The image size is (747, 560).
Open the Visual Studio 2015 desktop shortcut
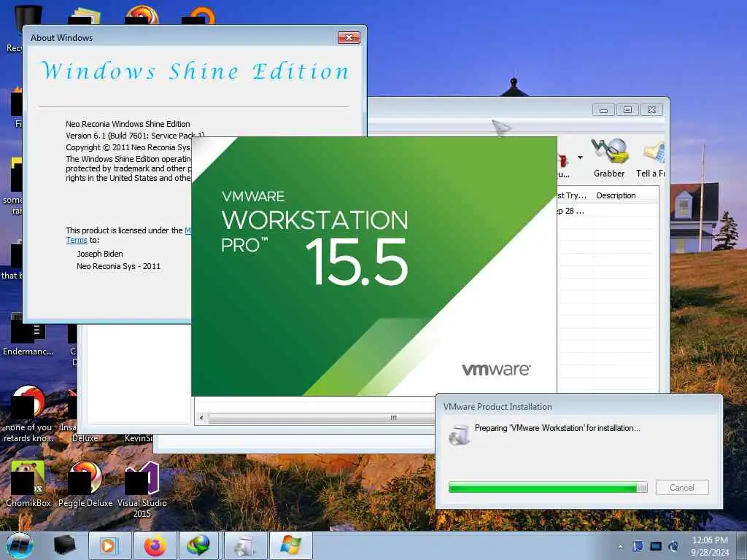[x=142, y=489]
